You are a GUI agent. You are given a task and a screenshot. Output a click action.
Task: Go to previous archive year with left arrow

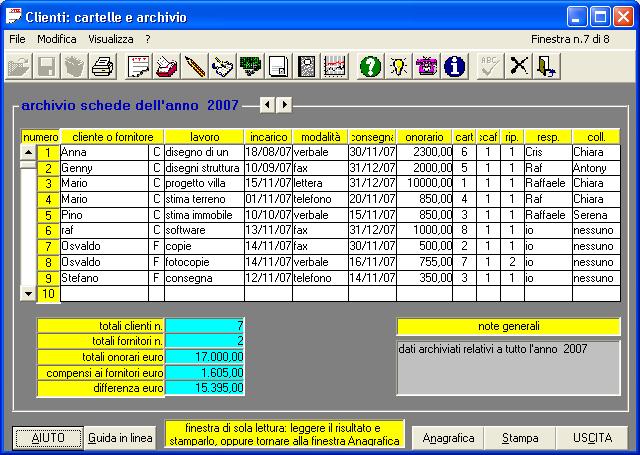pos(267,104)
